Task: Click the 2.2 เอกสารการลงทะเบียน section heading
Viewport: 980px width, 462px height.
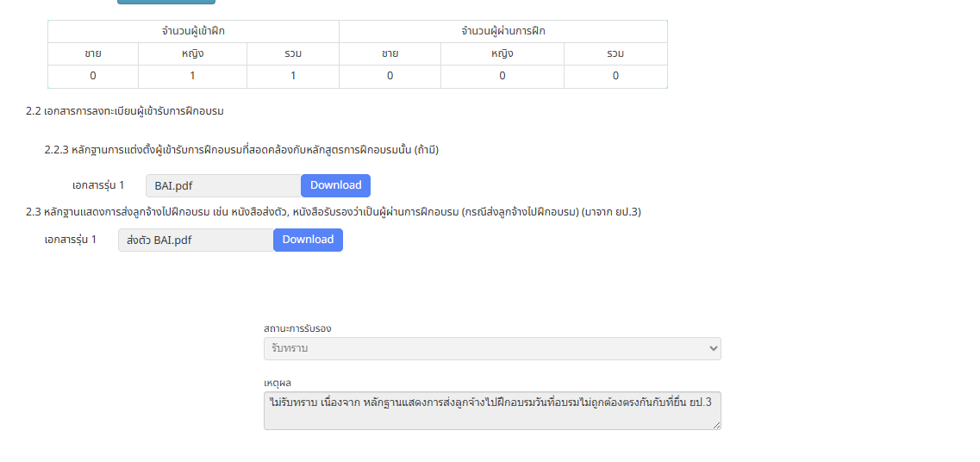Action: 125,111
